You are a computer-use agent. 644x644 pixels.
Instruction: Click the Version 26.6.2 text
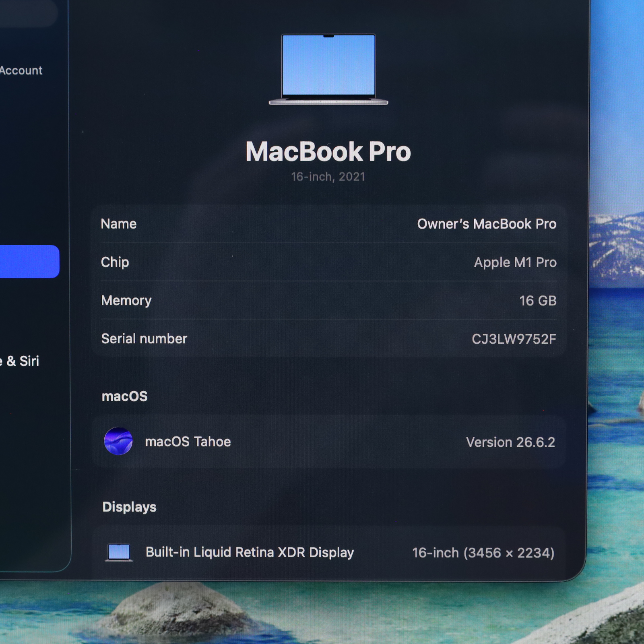(x=511, y=442)
